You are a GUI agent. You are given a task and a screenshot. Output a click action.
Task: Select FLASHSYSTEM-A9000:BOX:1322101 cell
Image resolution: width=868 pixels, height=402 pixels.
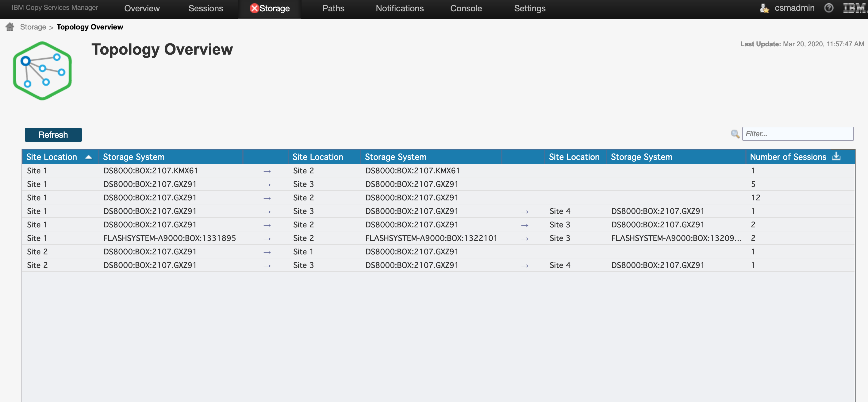coord(431,238)
